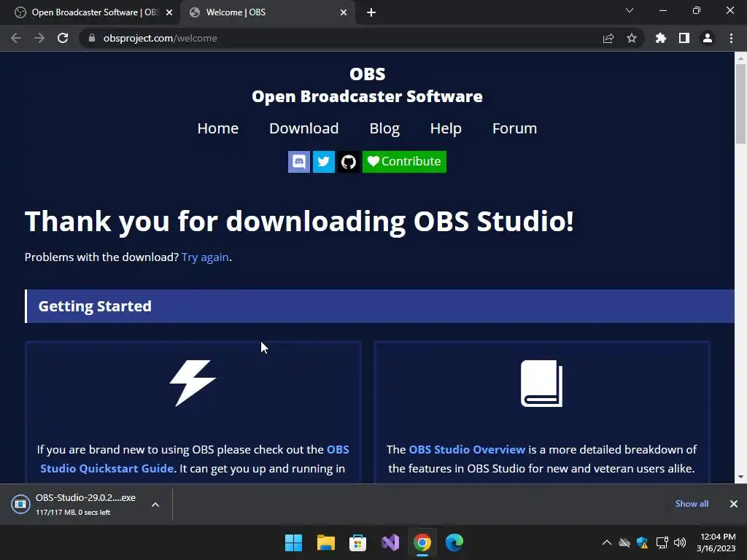The image size is (747, 560).
Task: Close the Open Broadcaster Software tab
Action: [169, 12]
